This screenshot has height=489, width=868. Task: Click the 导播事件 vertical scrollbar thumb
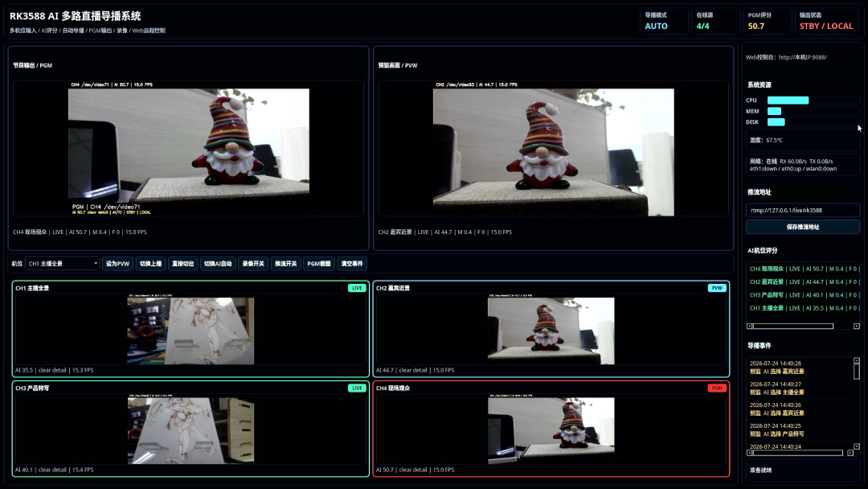[x=857, y=371]
